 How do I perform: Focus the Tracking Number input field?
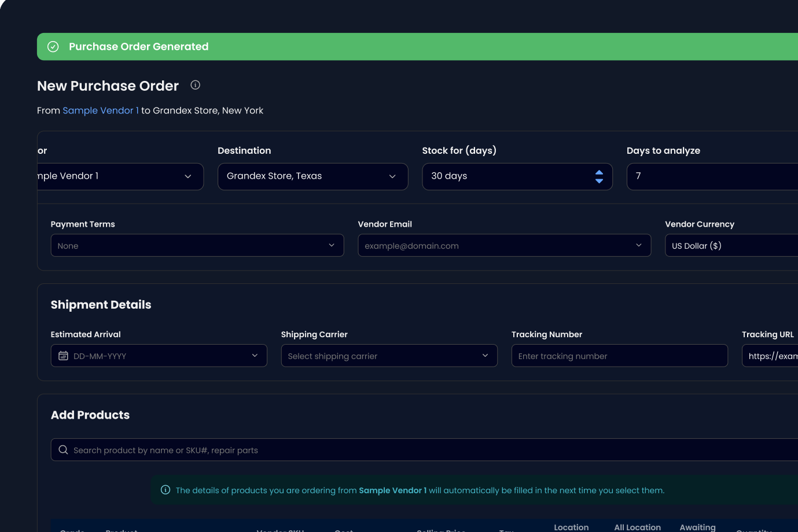pos(619,356)
